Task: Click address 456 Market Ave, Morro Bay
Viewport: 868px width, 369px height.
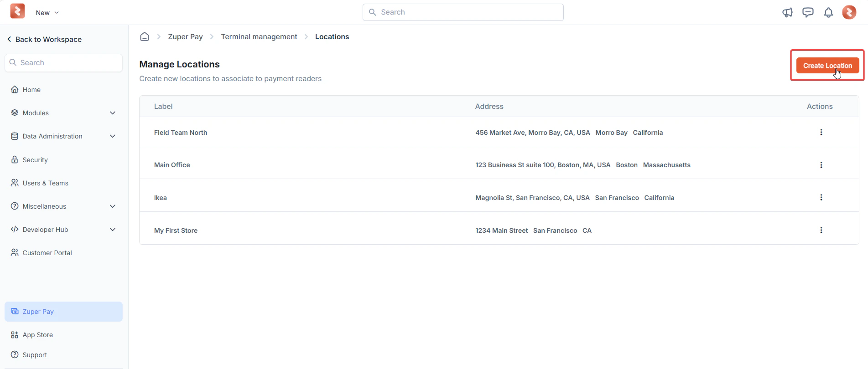Action: [533, 133]
